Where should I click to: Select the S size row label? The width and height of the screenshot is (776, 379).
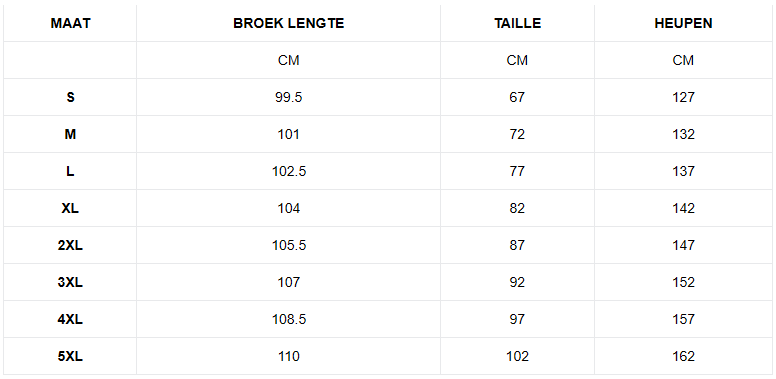click(70, 97)
